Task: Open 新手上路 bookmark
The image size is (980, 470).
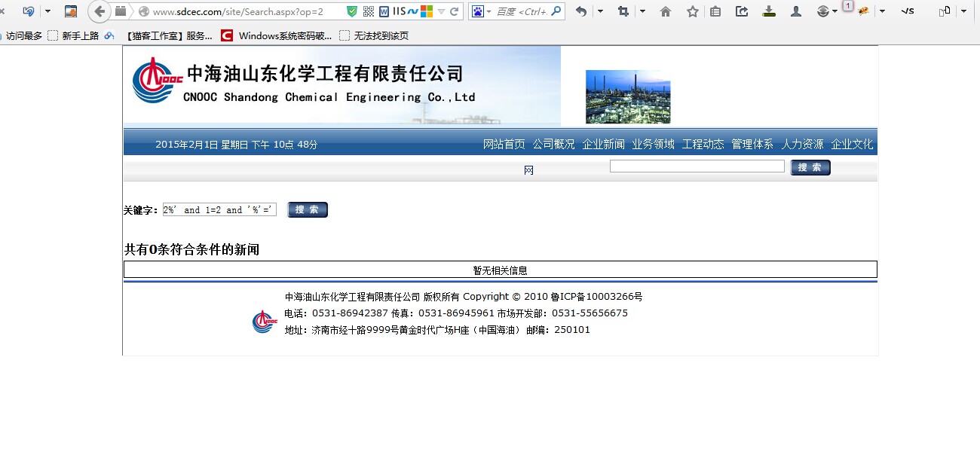Action: pyautogui.click(x=73, y=35)
